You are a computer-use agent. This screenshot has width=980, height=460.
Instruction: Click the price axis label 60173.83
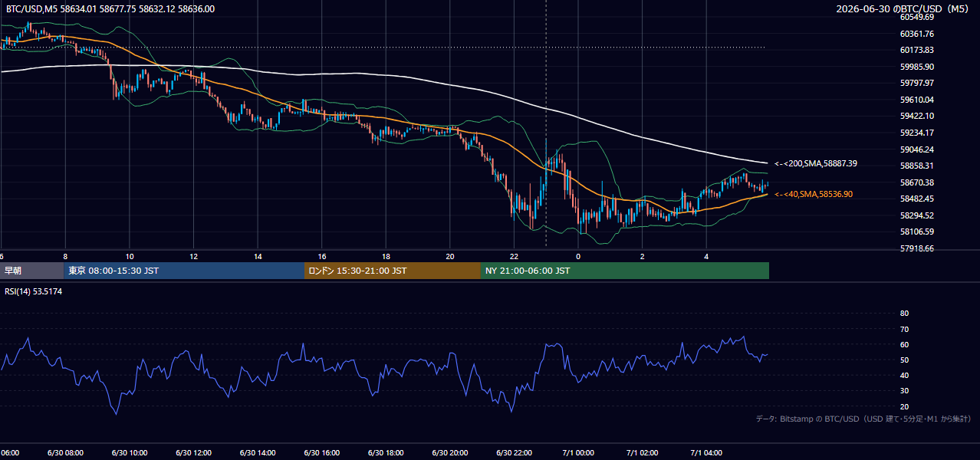(x=917, y=50)
